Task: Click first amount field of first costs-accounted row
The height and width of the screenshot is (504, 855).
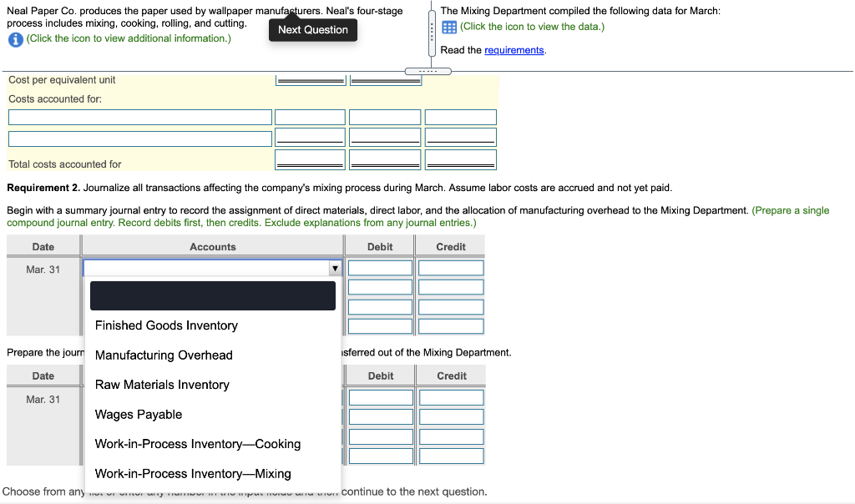Action: pyautogui.click(x=311, y=117)
